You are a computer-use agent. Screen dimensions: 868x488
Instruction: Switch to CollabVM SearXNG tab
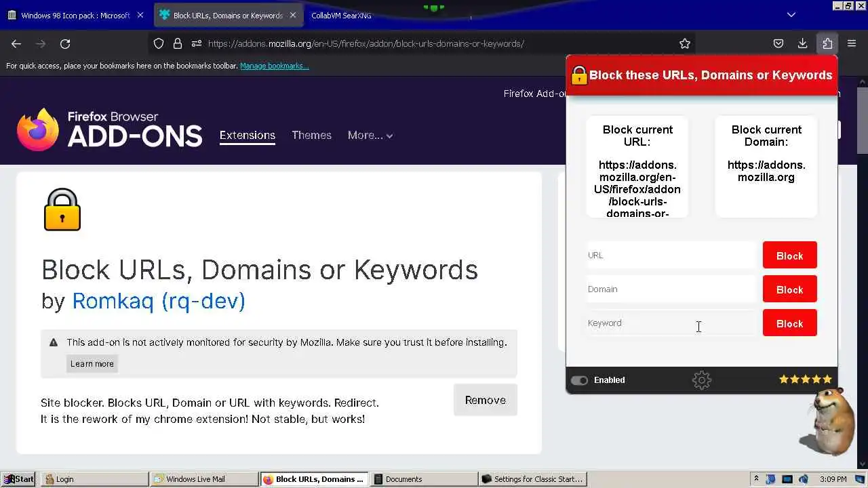[x=341, y=15]
